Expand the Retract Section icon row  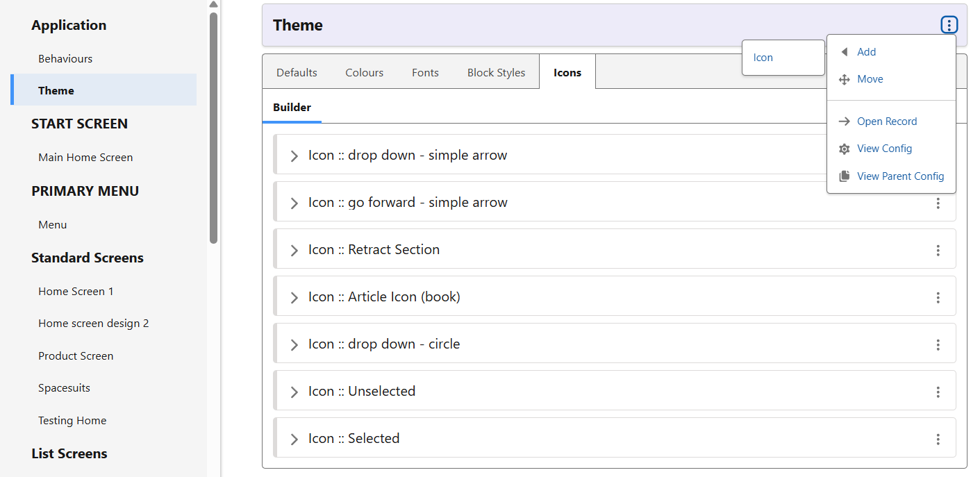coord(294,251)
